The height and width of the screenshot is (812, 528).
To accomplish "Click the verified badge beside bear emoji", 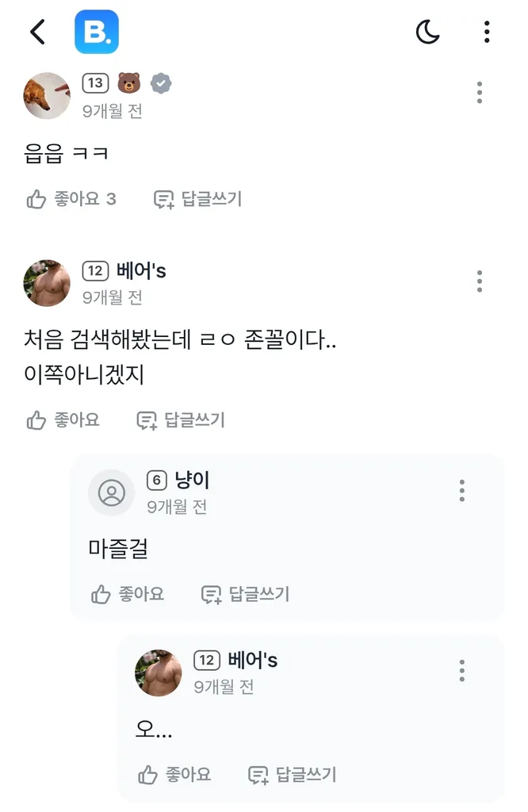I will point(162,82).
